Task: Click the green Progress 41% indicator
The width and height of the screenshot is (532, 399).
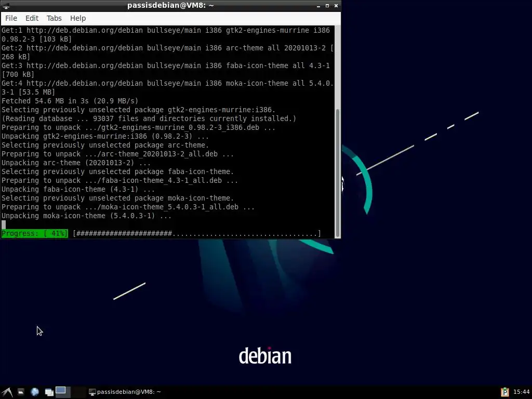Action: tap(35, 233)
